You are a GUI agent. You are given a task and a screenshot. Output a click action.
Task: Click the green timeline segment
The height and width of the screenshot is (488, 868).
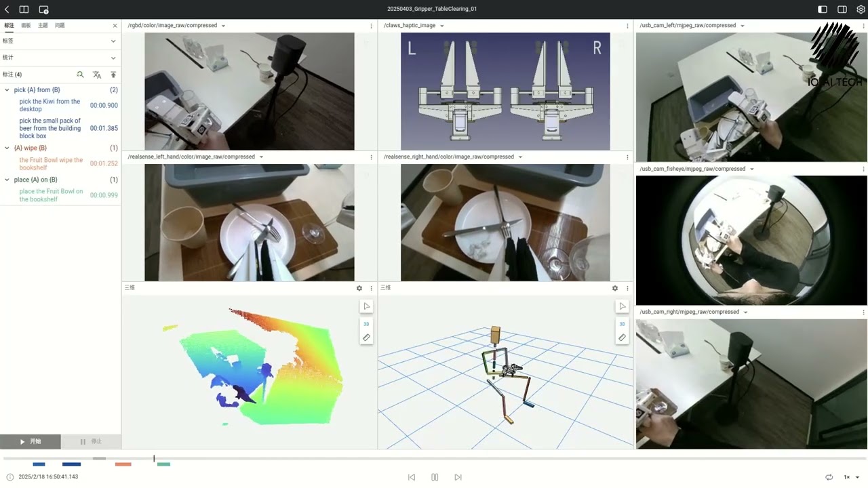pos(163,464)
